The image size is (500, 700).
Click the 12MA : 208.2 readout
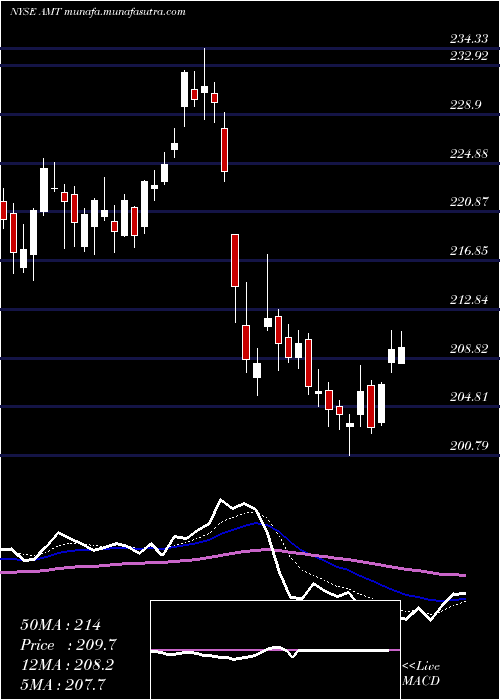click(x=67, y=665)
